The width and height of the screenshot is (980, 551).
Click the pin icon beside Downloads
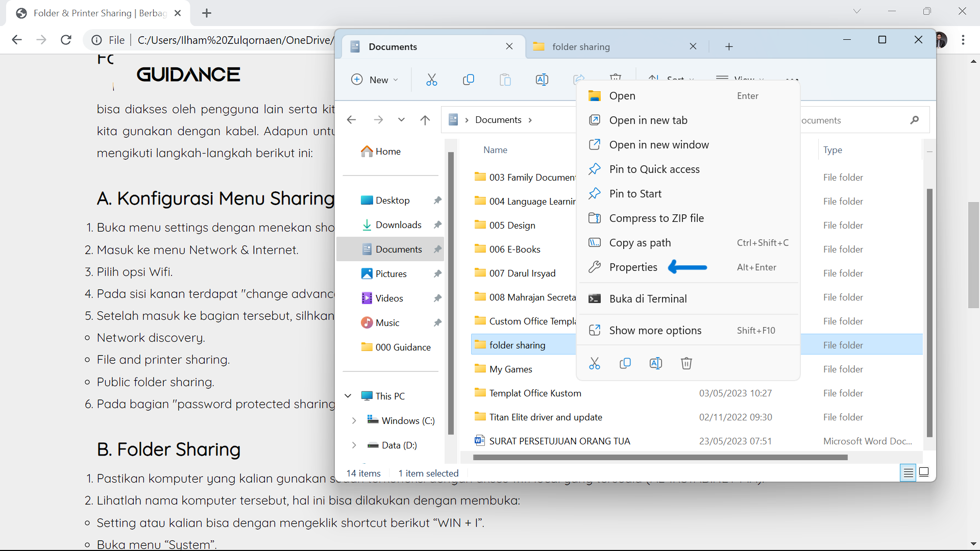pos(437,225)
